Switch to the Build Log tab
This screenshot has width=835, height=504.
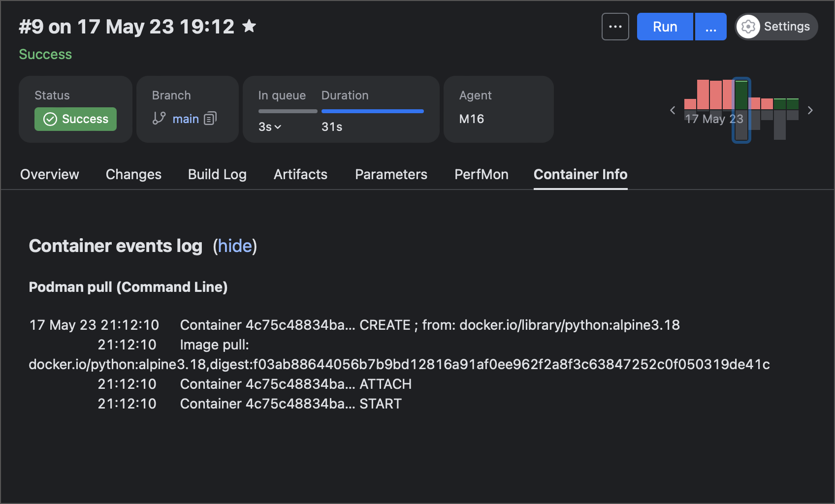[217, 174]
